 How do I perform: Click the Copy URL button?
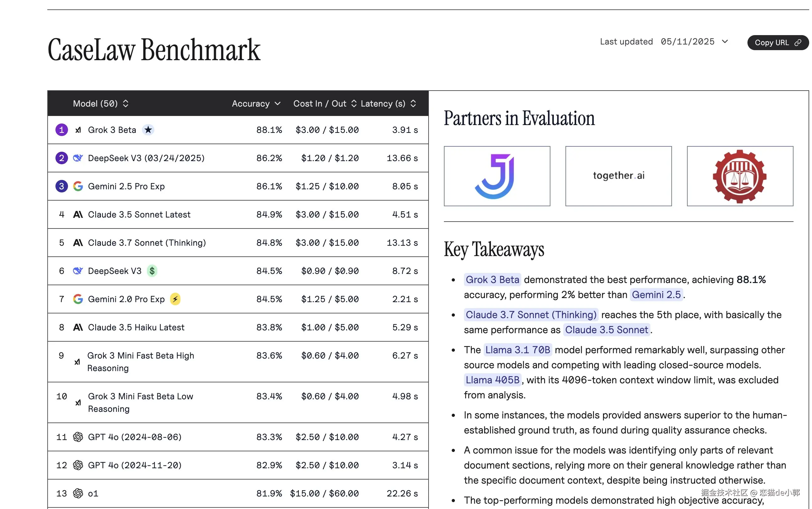(777, 43)
